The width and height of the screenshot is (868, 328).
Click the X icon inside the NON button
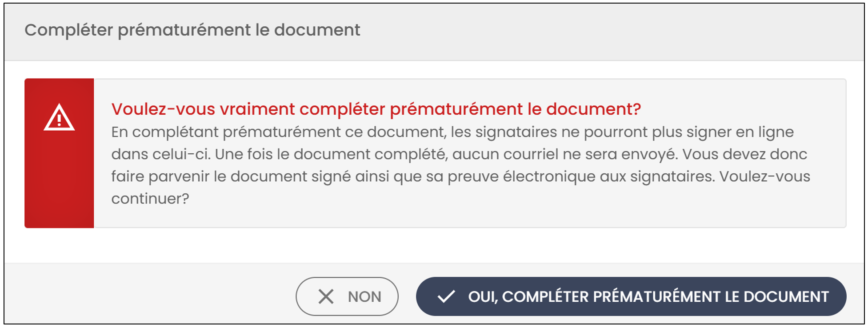(x=326, y=296)
